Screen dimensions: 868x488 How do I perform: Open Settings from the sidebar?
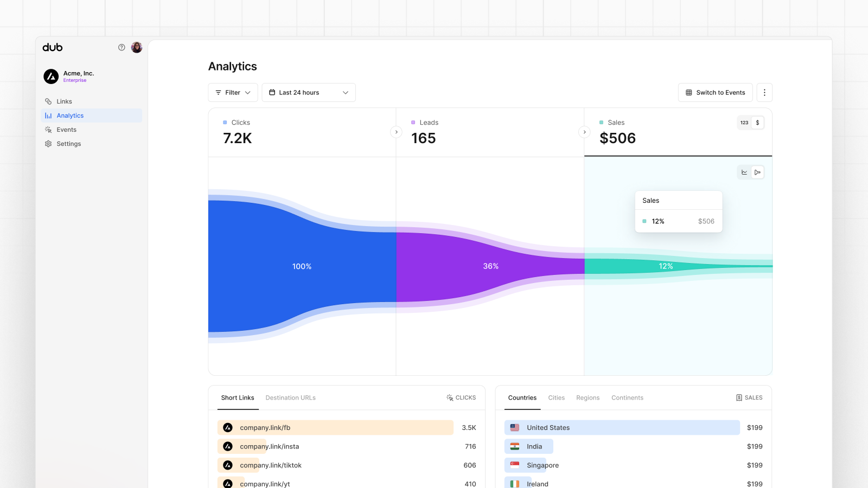coord(69,143)
